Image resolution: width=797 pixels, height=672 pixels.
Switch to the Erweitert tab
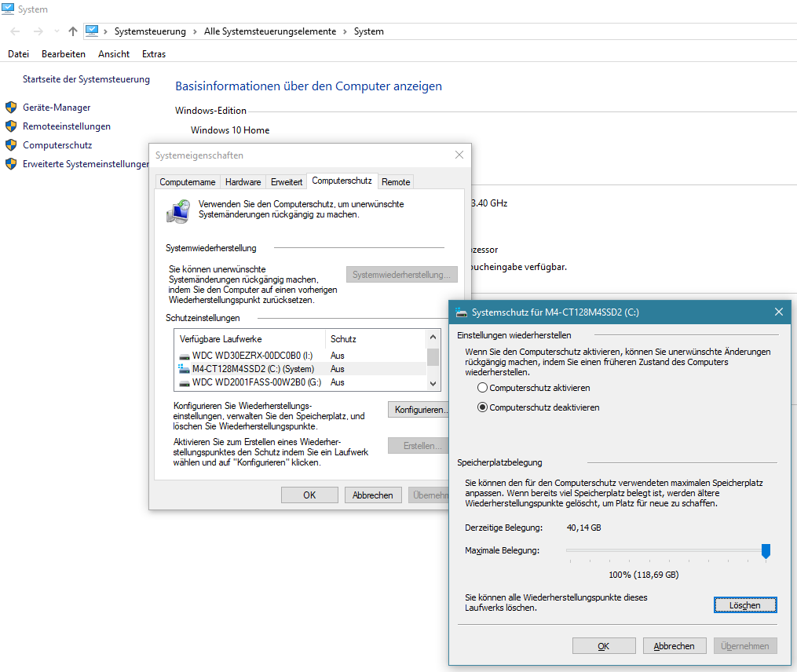[287, 182]
